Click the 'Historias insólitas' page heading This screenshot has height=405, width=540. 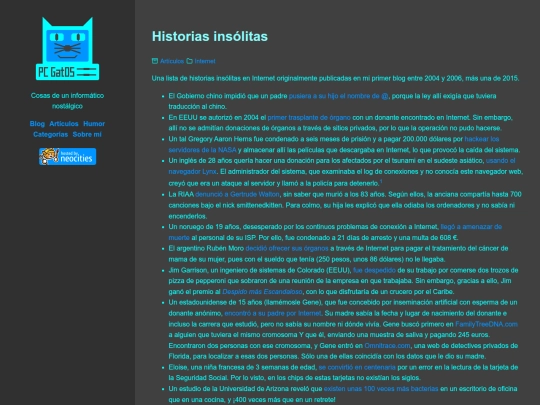point(210,36)
